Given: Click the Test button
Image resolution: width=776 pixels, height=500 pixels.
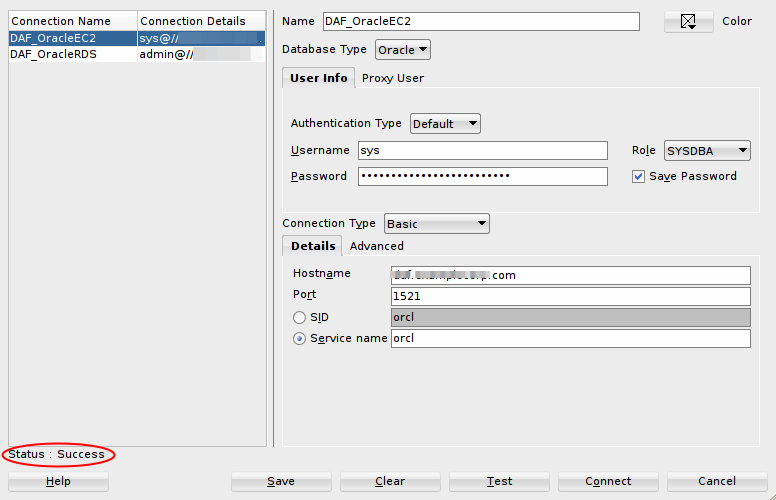Looking at the screenshot, I should [x=499, y=481].
